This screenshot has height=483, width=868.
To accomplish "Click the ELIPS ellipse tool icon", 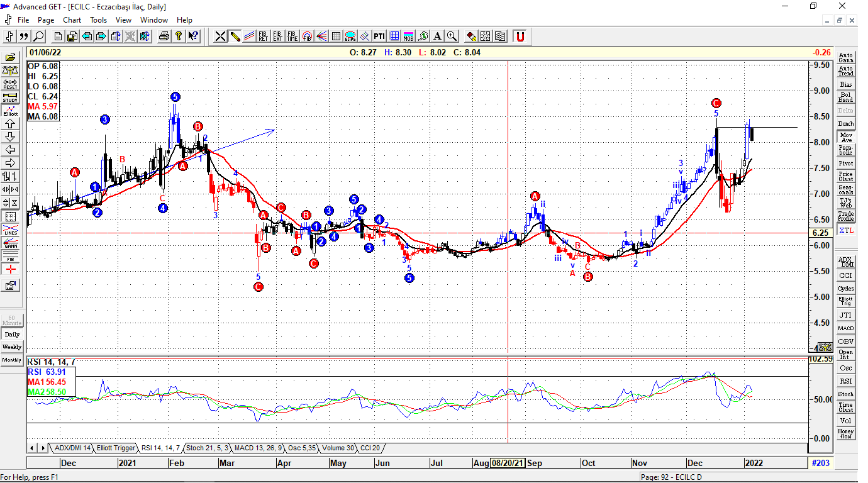I will 350,36.
